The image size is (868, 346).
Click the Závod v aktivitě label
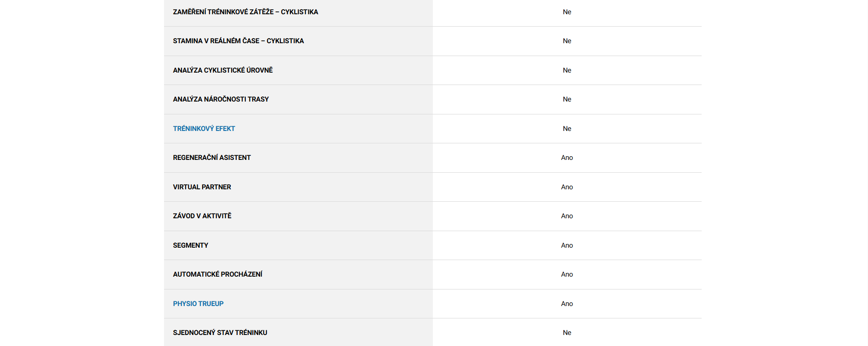coord(202,216)
